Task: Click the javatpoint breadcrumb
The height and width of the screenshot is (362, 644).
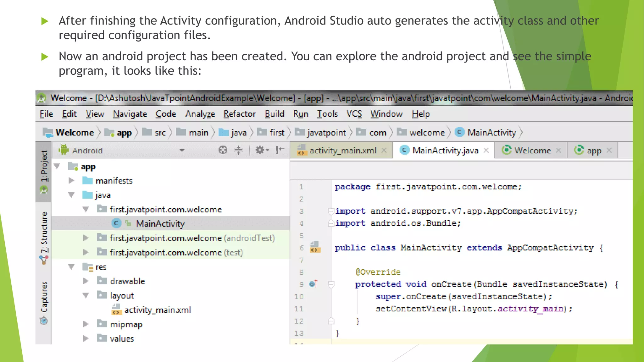Action: 326,133
